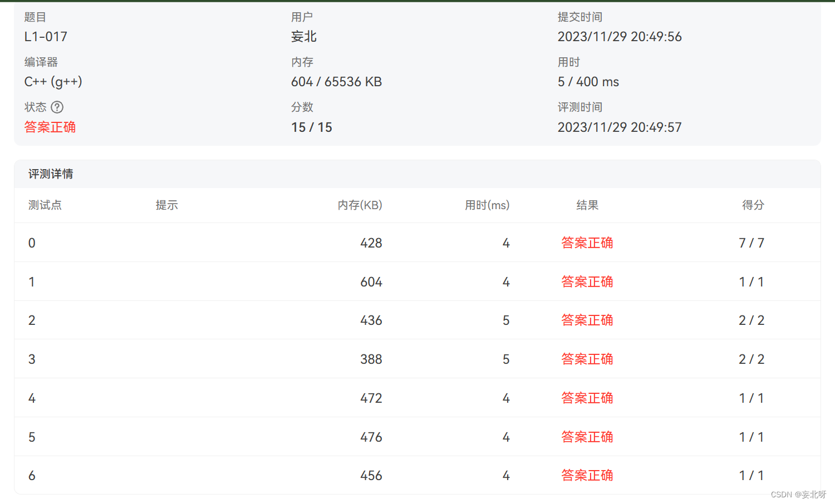Click the 提示 column header
Image resolution: width=835 pixels, height=504 pixels.
point(167,205)
